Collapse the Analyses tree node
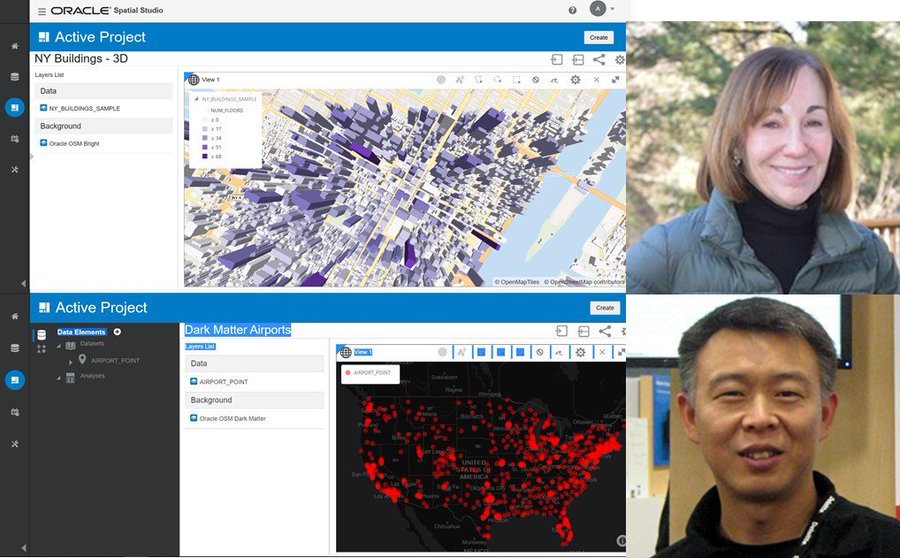The width and height of the screenshot is (900, 558). 59,378
